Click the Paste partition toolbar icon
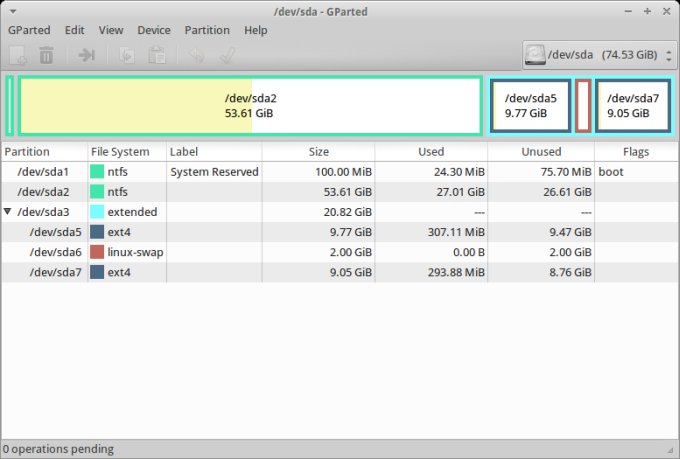680x459 pixels. (x=156, y=55)
